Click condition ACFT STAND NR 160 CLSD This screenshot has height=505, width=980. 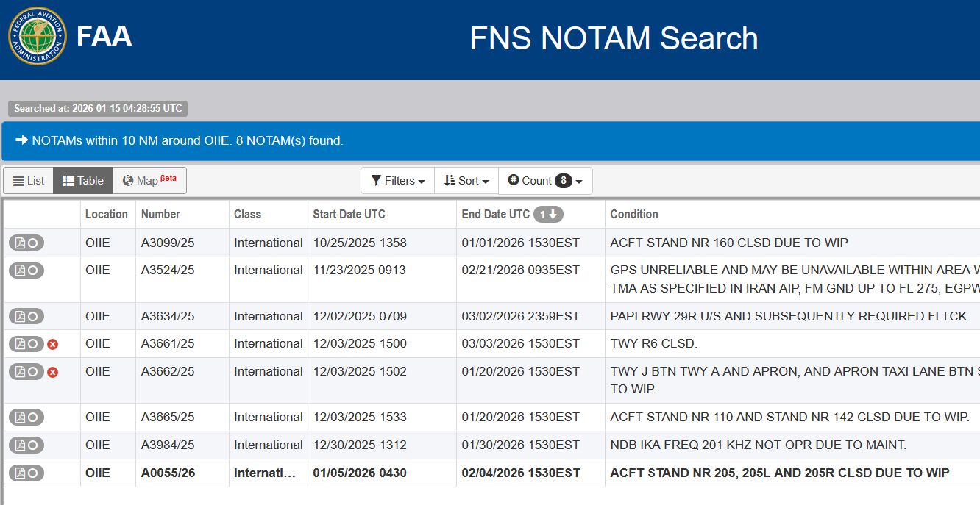coord(729,243)
